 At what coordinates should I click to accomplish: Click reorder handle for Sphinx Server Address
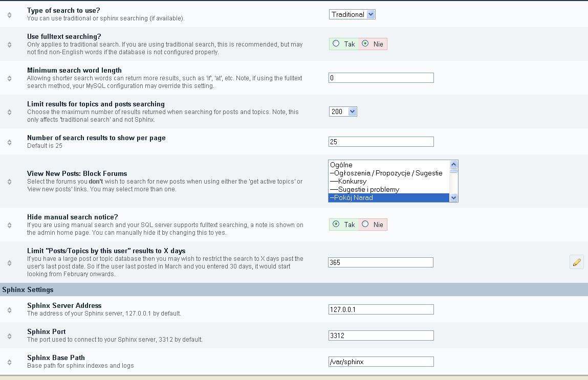10,309
